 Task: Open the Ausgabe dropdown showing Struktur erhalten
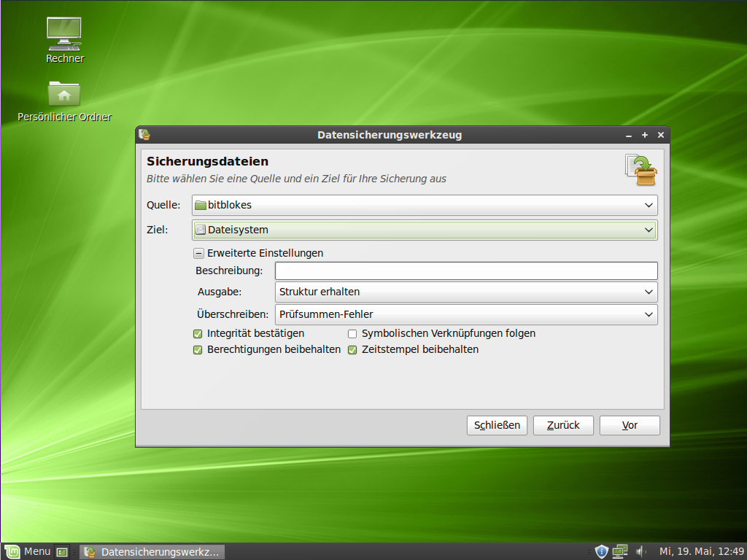[466, 292]
